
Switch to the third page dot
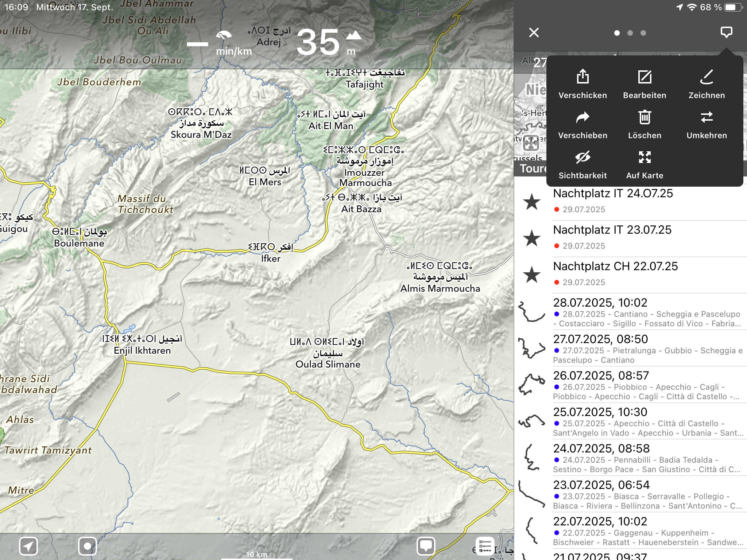pyautogui.click(x=643, y=33)
